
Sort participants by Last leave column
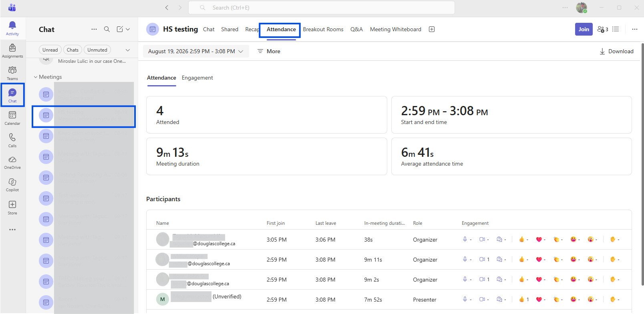pyautogui.click(x=326, y=223)
